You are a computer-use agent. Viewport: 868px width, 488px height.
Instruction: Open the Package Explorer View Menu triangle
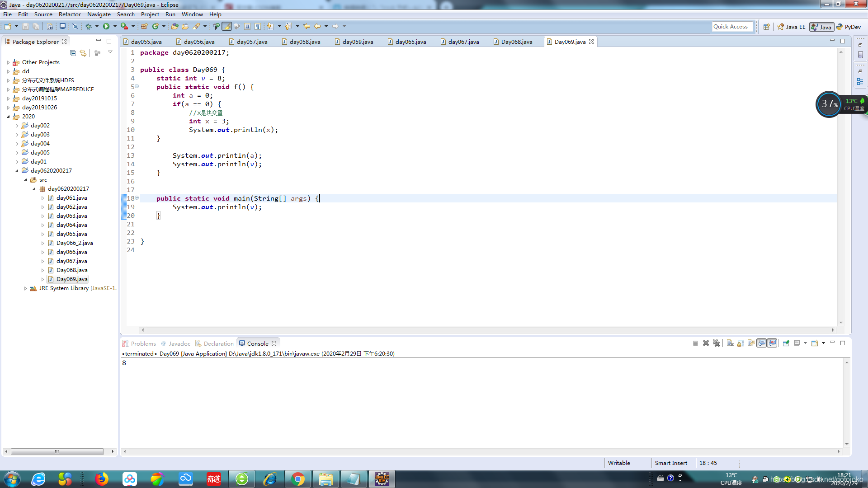[110, 52]
